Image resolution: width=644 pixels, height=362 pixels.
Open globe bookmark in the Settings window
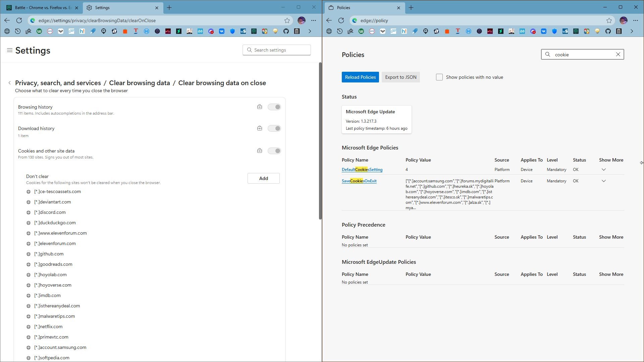point(7,31)
